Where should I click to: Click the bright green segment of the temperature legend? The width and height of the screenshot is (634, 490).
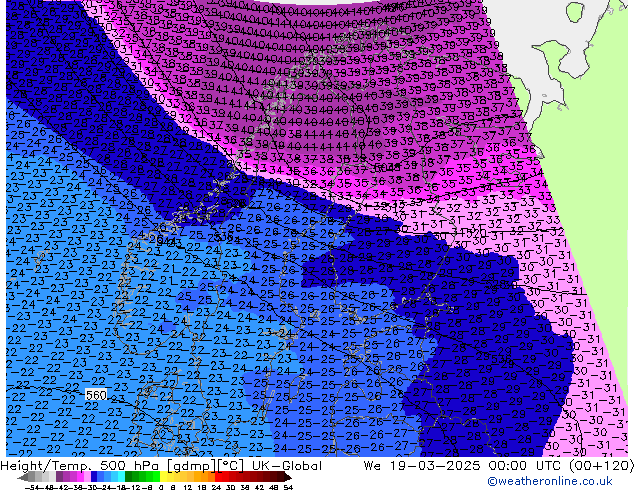[156, 478]
